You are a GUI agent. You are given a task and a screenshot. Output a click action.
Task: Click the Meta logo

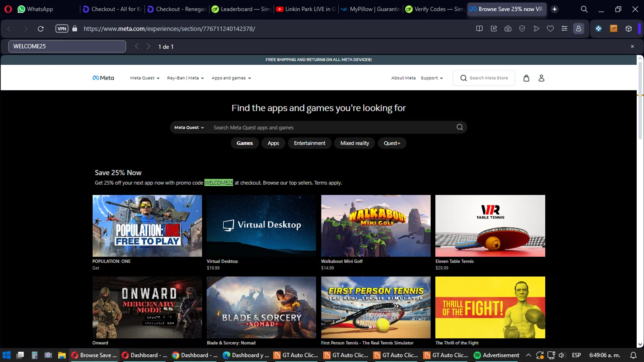[103, 78]
